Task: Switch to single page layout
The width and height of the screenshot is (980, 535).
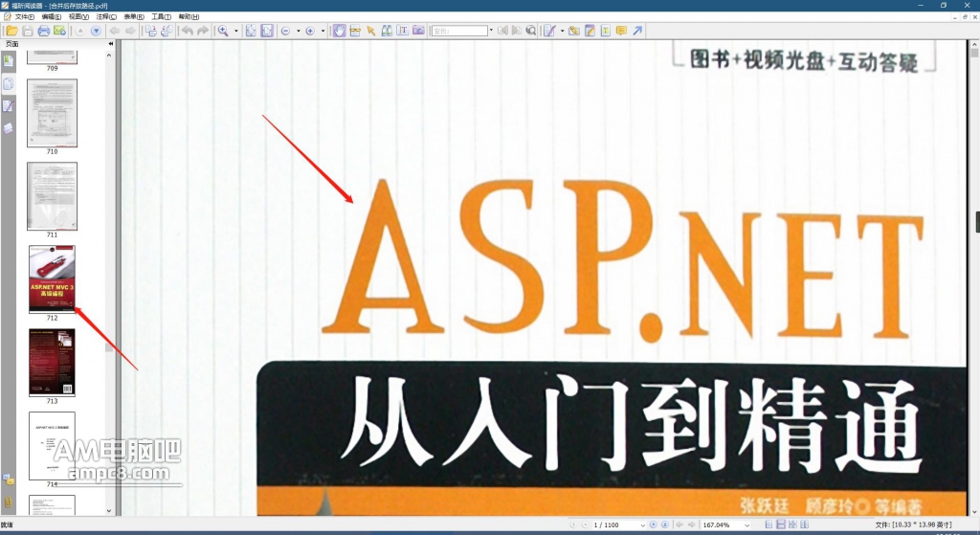Action: click(768, 525)
